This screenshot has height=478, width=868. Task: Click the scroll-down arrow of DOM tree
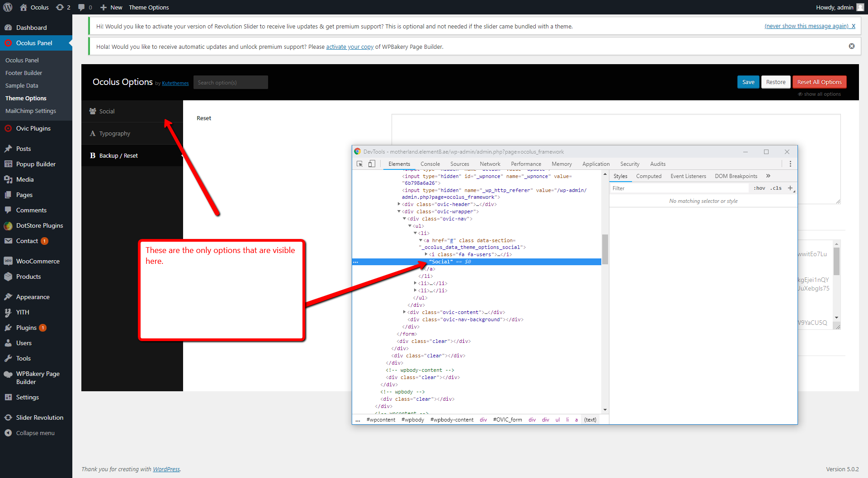(x=605, y=410)
